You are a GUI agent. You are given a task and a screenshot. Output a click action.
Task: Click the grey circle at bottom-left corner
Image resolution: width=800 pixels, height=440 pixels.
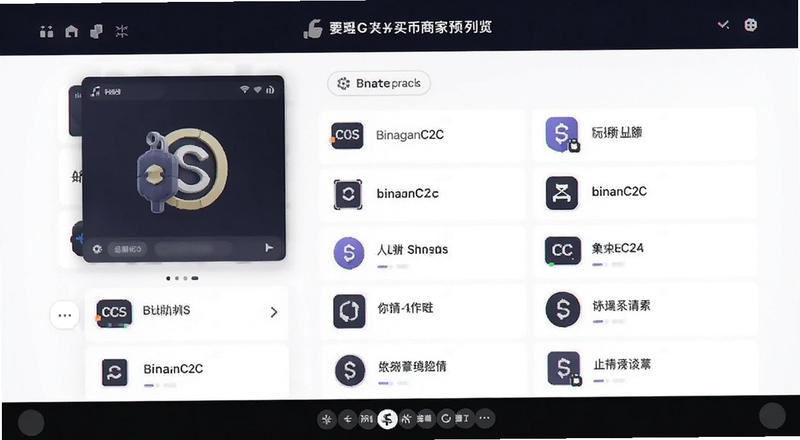tap(31, 423)
